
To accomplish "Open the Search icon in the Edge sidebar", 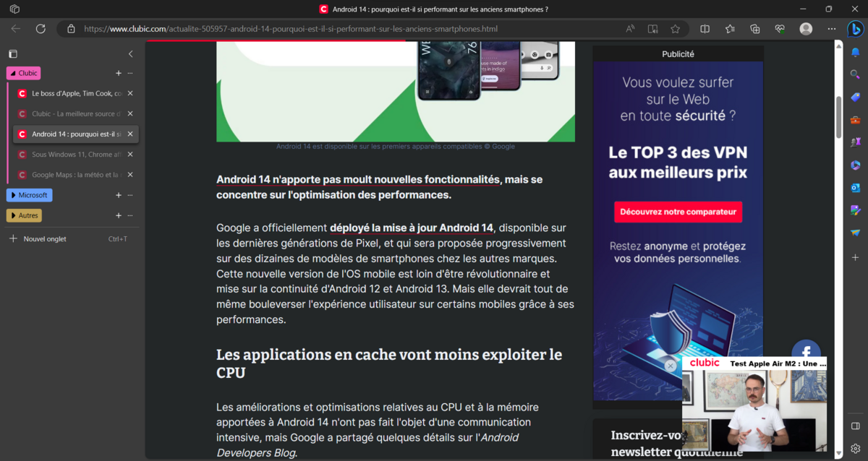I will (855, 74).
